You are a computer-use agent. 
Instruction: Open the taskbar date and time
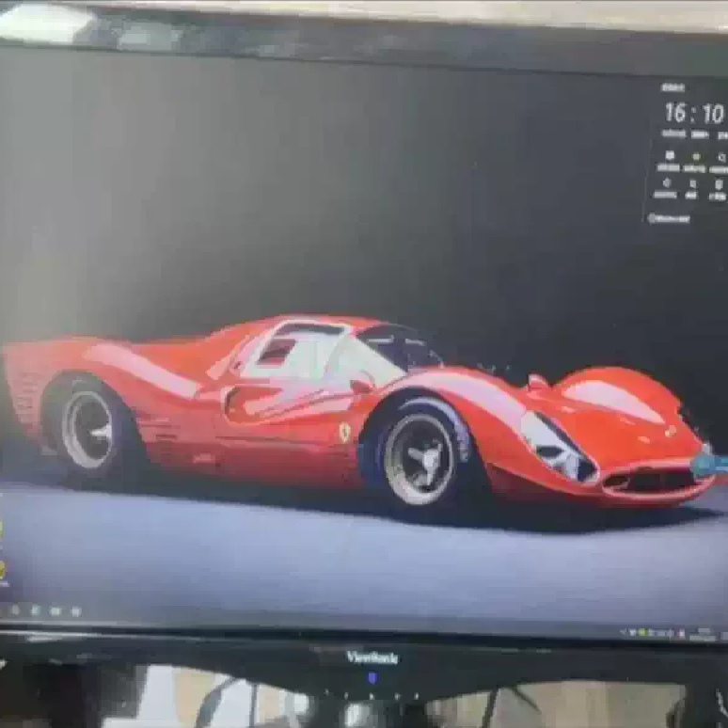point(703,635)
